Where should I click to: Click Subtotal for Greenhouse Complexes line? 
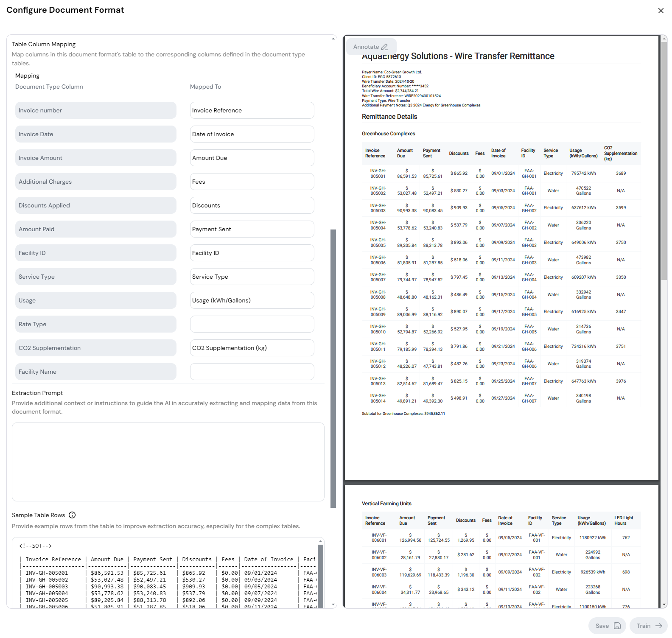point(403,414)
